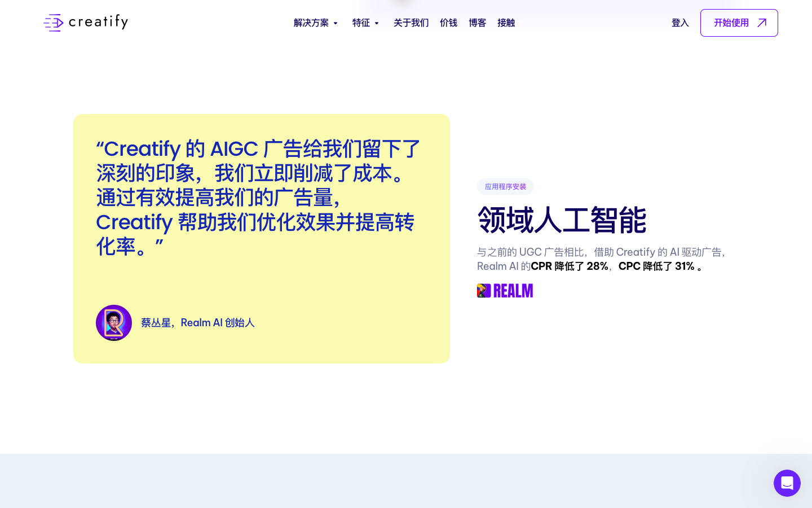Click the 应用程序安装 badge
This screenshot has width=812, height=508.
(505, 186)
